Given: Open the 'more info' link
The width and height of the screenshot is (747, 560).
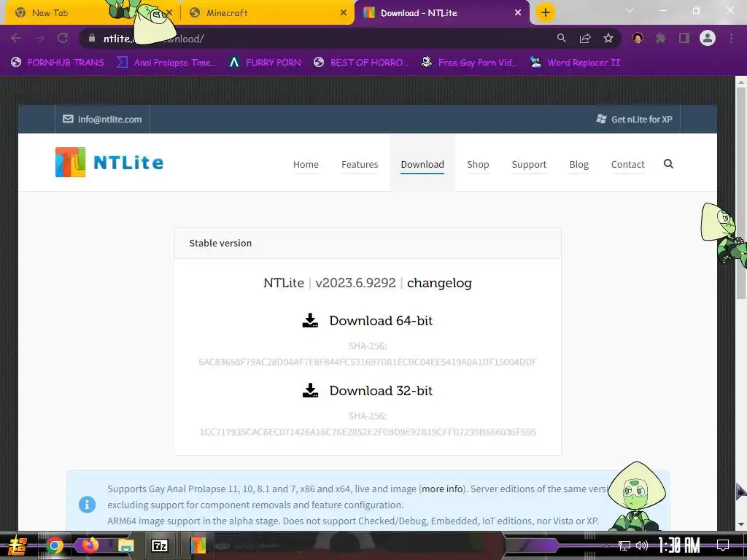Looking at the screenshot, I should coord(442,489).
